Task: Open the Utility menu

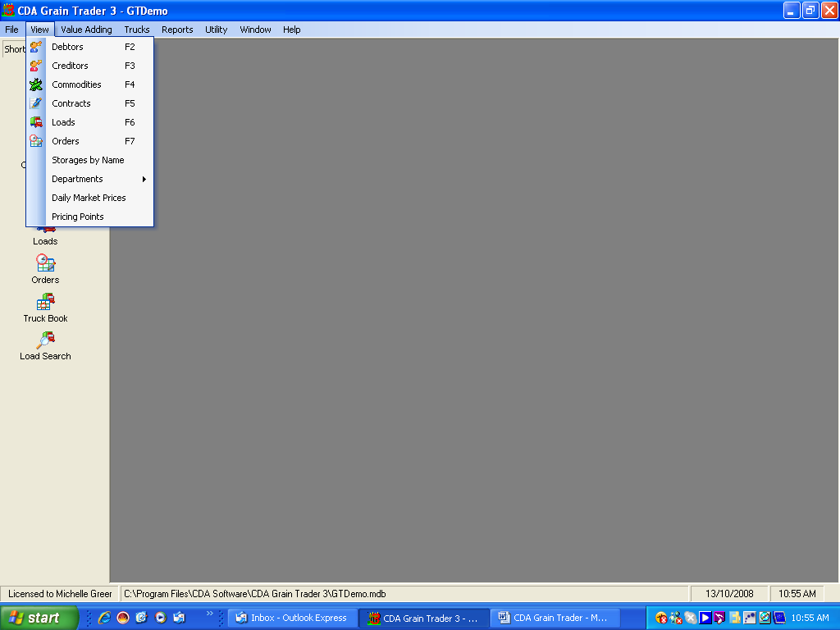Action: pos(216,30)
